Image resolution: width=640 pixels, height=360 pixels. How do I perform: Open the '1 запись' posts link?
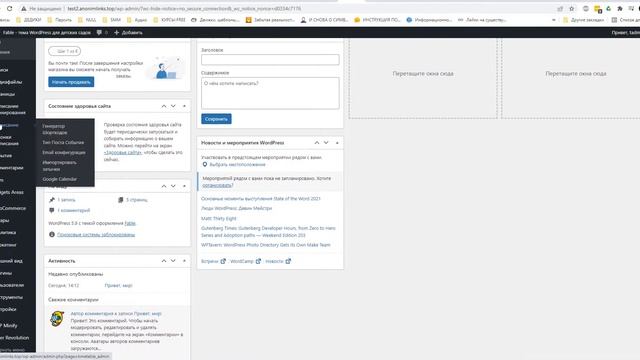pyautogui.click(x=66, y=200)
